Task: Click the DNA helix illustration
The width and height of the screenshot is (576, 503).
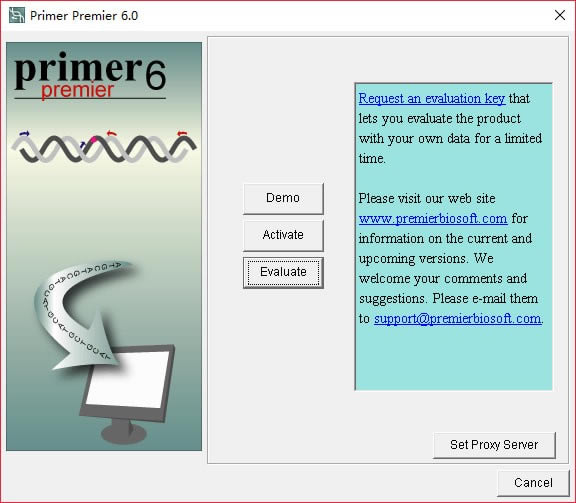Action: [104, 147]
